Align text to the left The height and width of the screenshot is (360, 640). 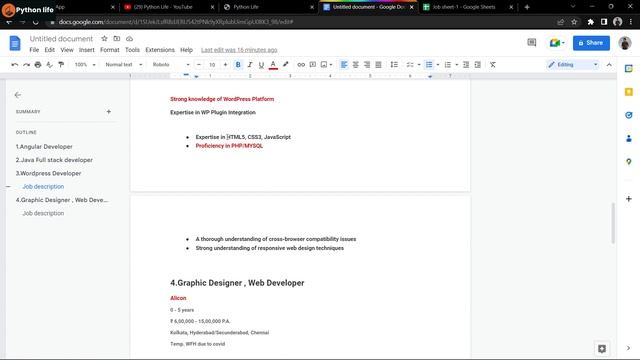tap(344, 64)
